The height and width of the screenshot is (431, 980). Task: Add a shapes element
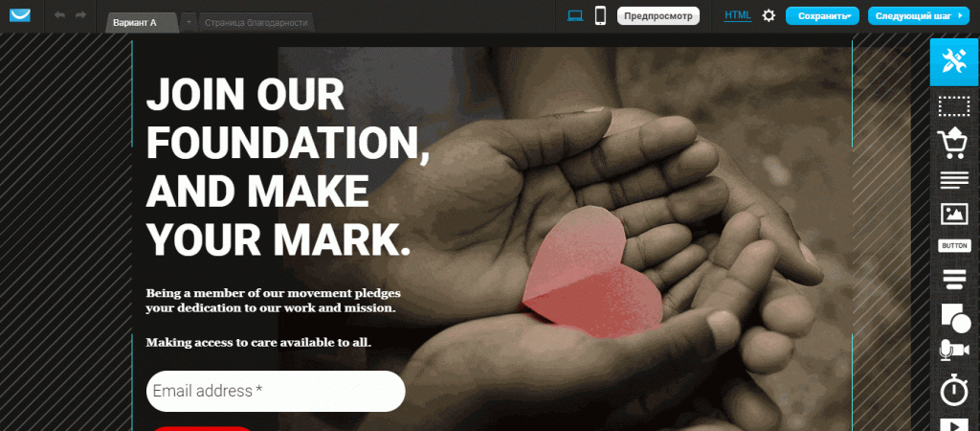(x=955, y=317)
